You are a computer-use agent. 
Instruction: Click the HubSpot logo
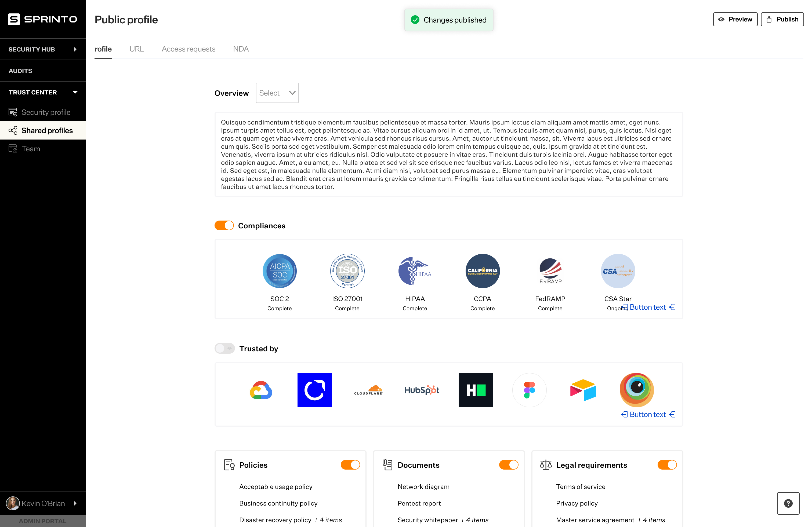pyautogui.click(x=422, y=390)
